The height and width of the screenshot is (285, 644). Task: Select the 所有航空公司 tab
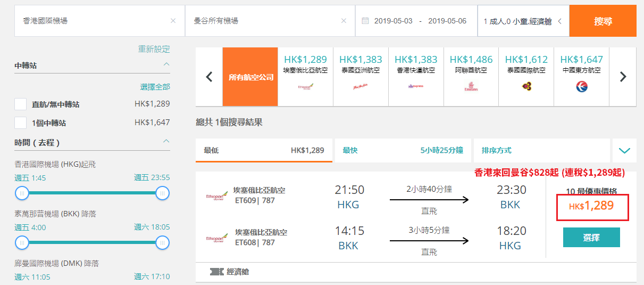[x=250, y=77]
